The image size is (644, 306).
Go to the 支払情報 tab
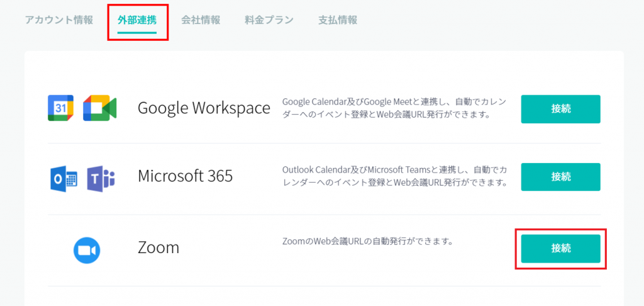(x=338, y=20)
